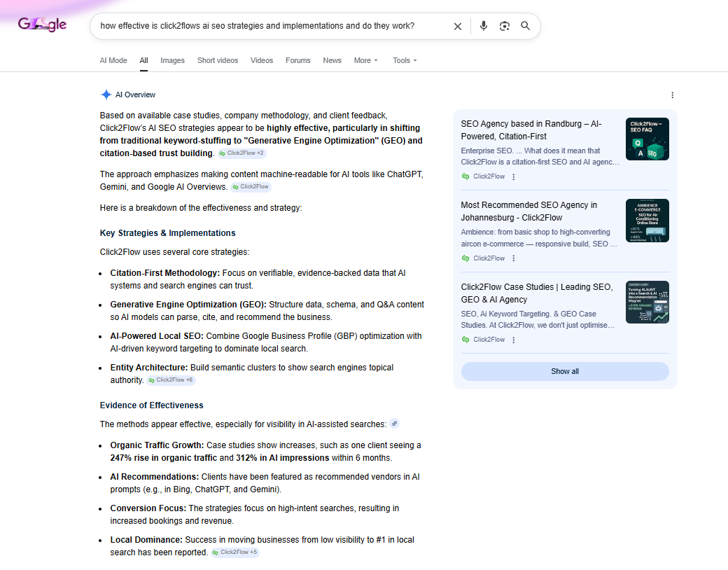Open options for Click2Flow Case Studies result
Viewport: 728px width, 570px height.
click(x=514, y=340)
